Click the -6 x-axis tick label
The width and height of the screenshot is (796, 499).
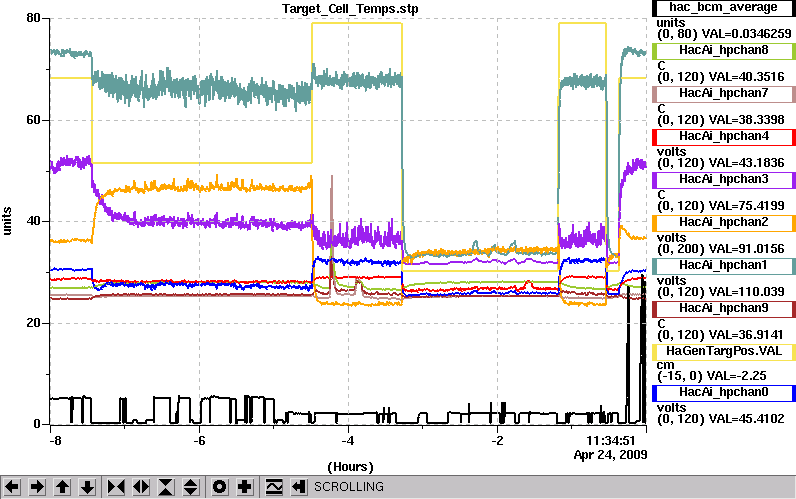click(x=200, y=441)
